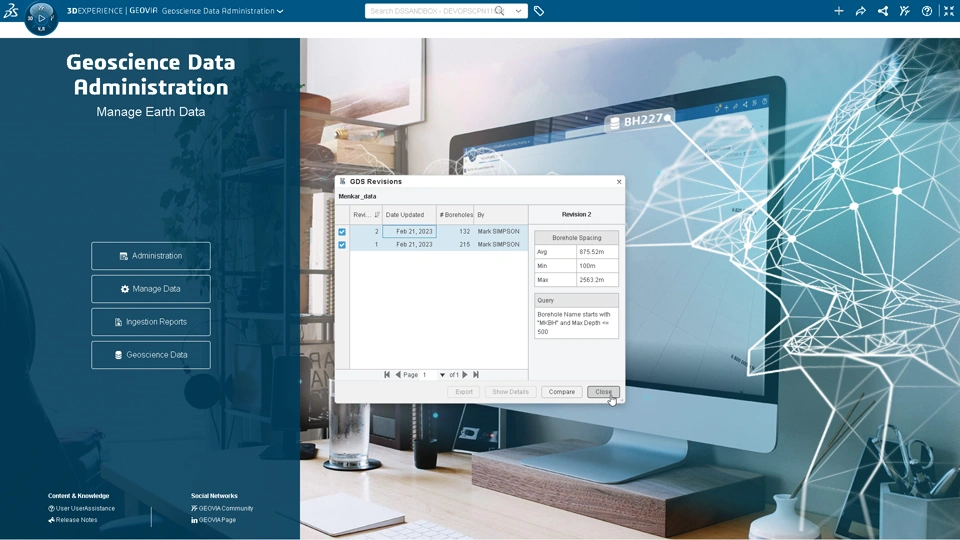960x540 pixels.
Task: Click the Menkar_data dataset name
Action: (x=358, y=197)
